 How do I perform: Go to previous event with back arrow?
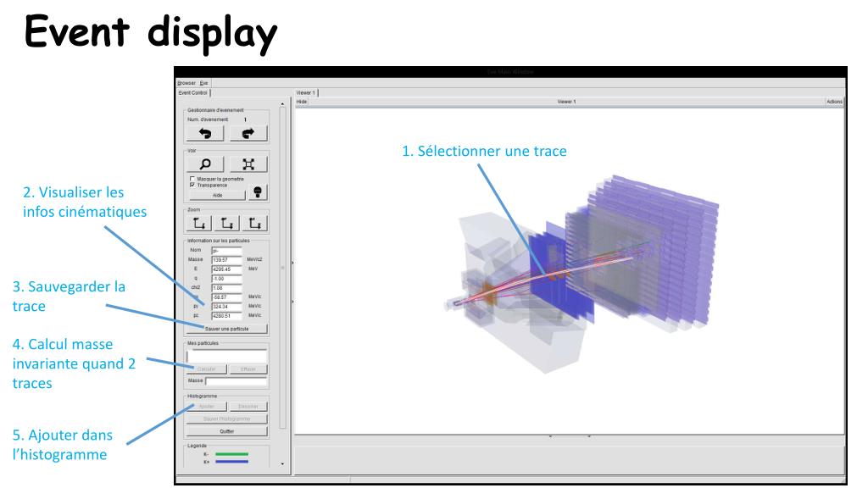coord(205,133)
